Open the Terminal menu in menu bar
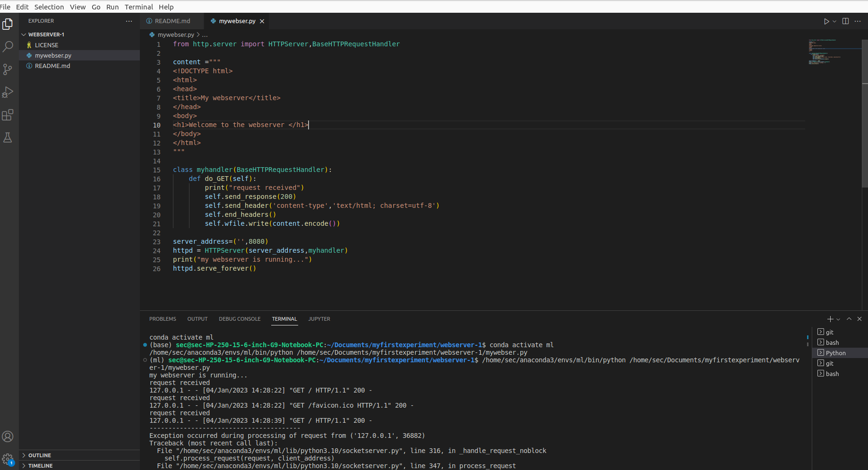The width and height of the screenshot is (868, 470). point(139,7)
